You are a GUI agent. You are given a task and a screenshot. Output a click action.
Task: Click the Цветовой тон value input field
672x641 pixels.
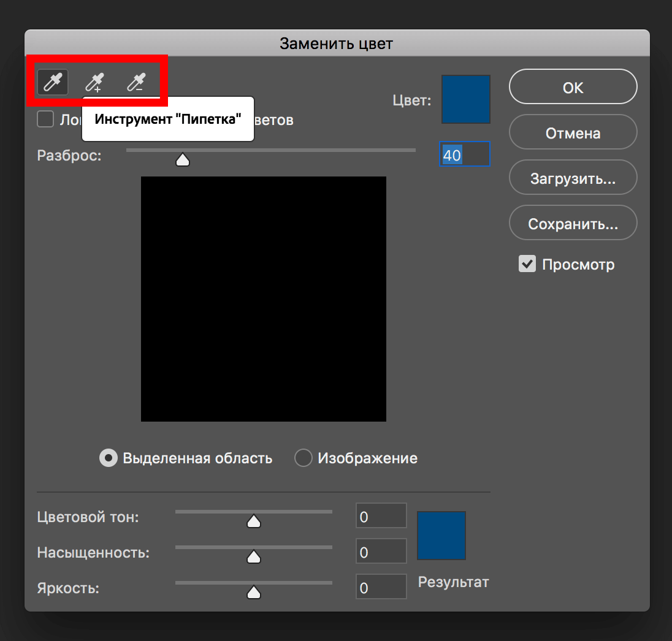(381, 517)
